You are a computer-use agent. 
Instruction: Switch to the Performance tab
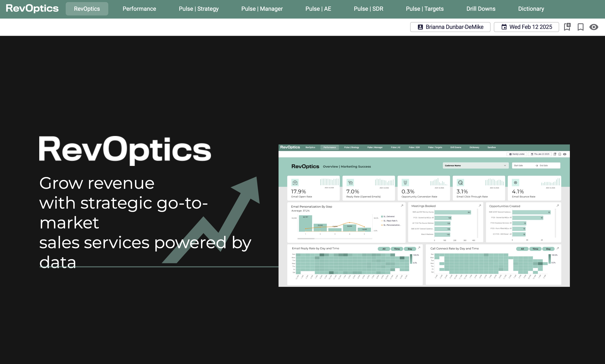pos(139,9)
